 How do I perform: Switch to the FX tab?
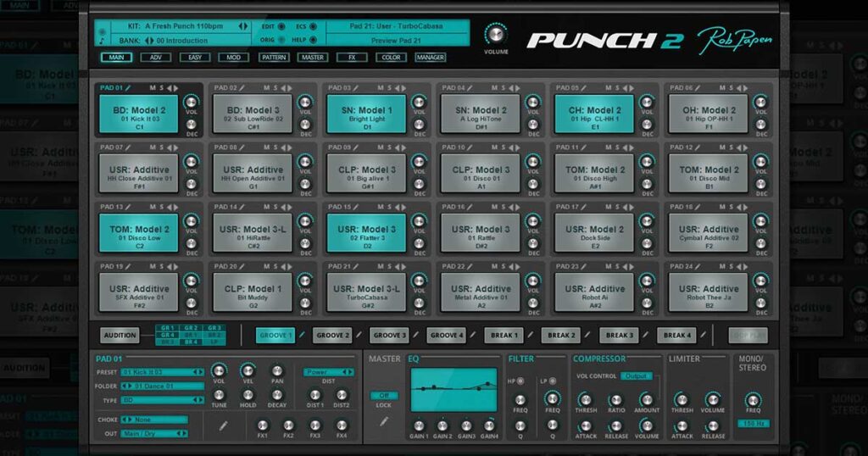pyautogui.click(x=352, y=57)
